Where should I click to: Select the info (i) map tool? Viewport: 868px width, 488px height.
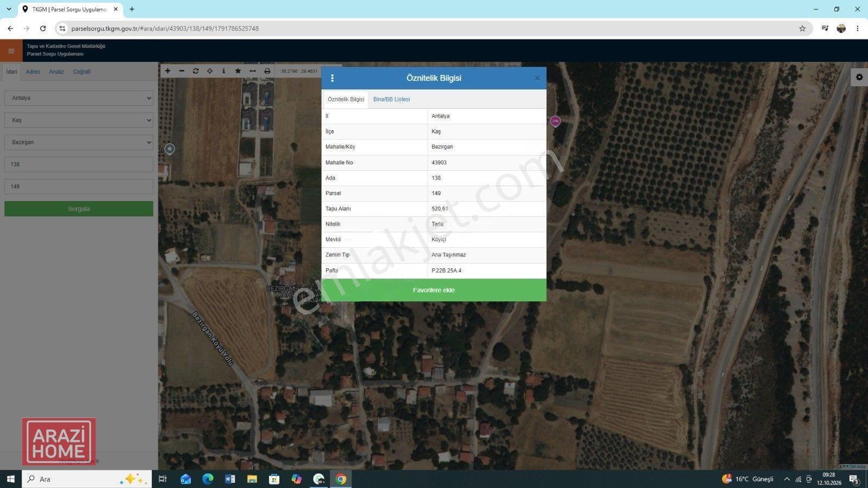[224, 71]
